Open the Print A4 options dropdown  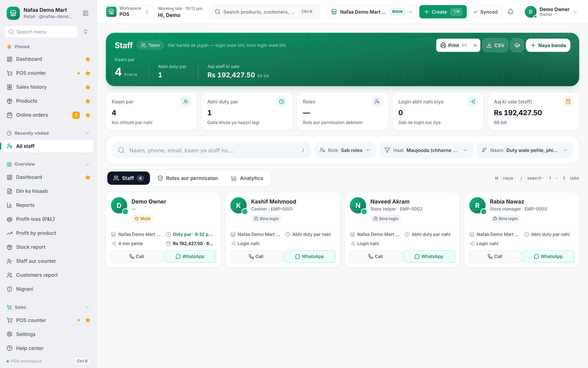click(x=475, y=45)
